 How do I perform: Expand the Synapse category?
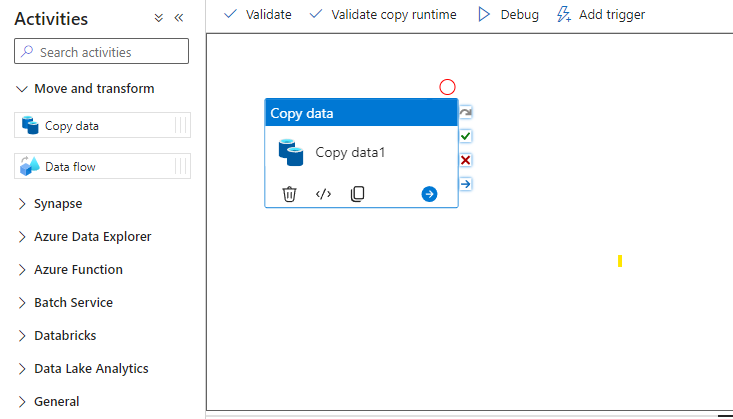coord(49,204)
